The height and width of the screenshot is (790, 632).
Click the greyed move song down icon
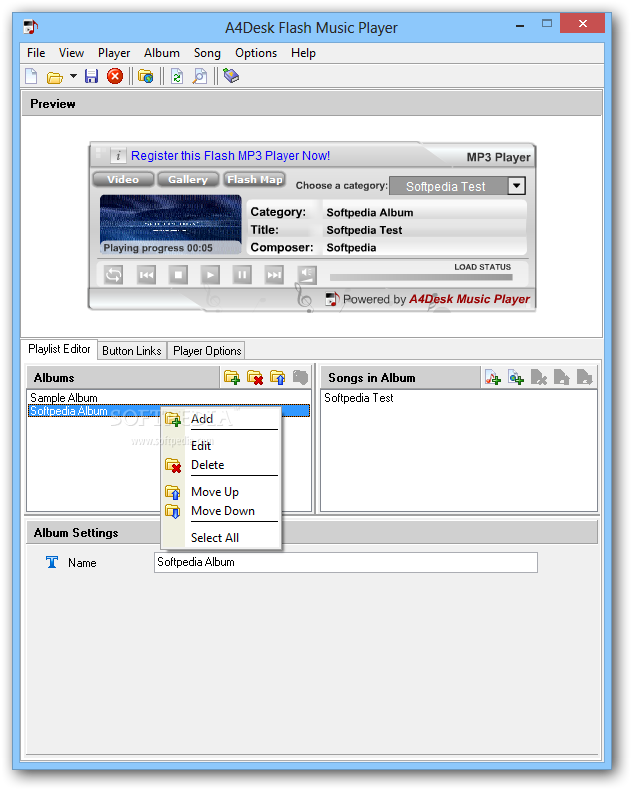[x=585, y=377]
